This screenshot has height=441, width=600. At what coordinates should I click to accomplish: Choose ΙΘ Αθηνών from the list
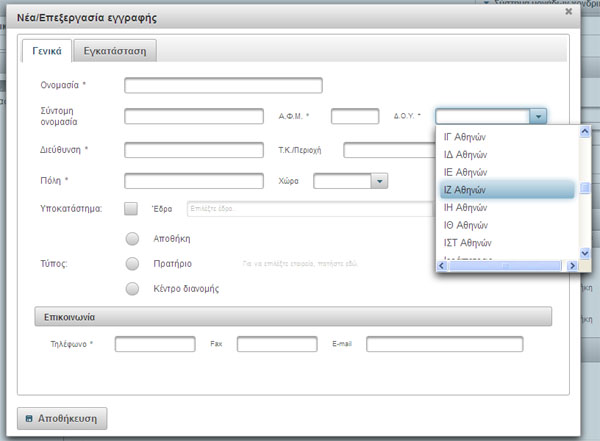[507, 225]
